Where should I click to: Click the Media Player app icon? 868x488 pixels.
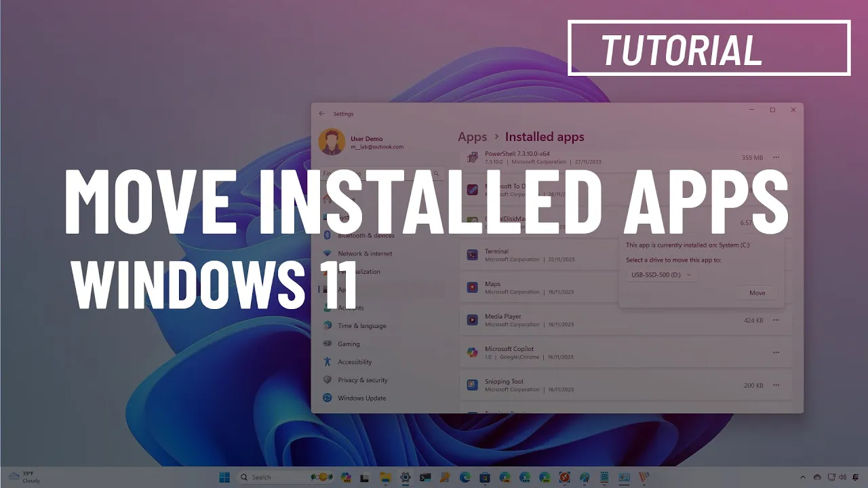[473, 320]
